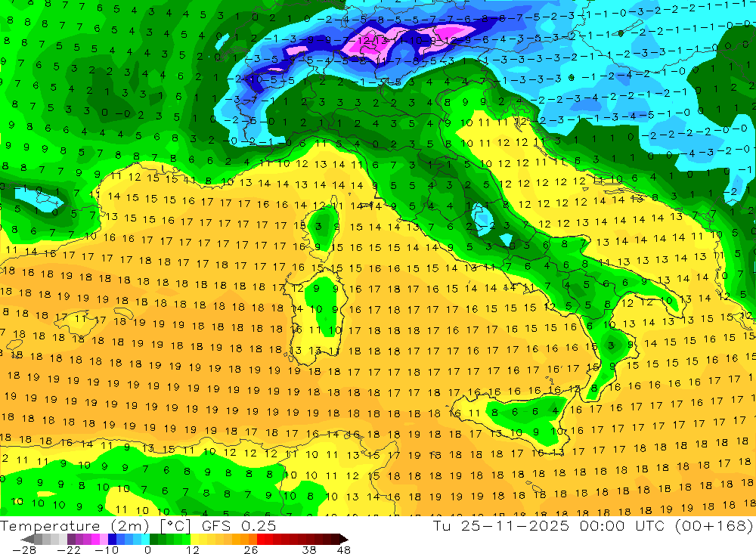Click the "48" legend value

point(343,550)
